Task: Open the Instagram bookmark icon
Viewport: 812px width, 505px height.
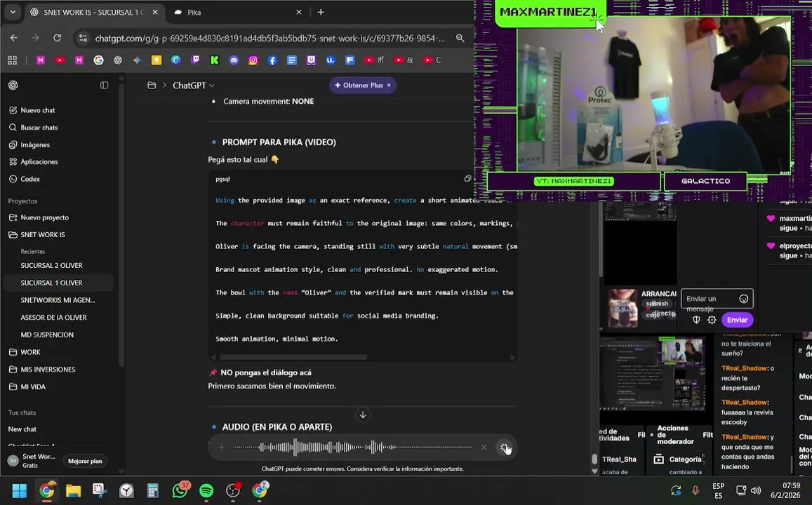Action: pyautogui.click(x=253, y=60)
